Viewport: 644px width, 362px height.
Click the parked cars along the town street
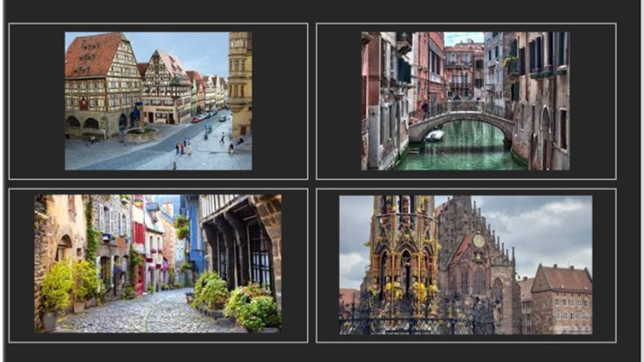pyautogui.click(x=206, y=117)
